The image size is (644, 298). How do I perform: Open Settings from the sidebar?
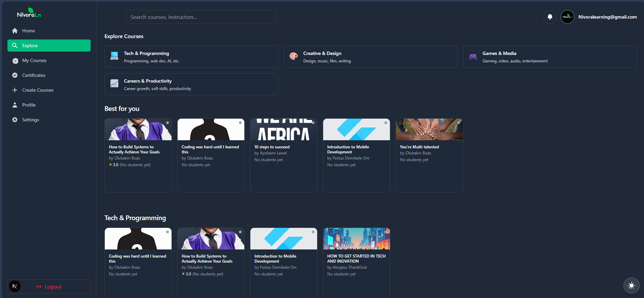(x=30, y=120)
